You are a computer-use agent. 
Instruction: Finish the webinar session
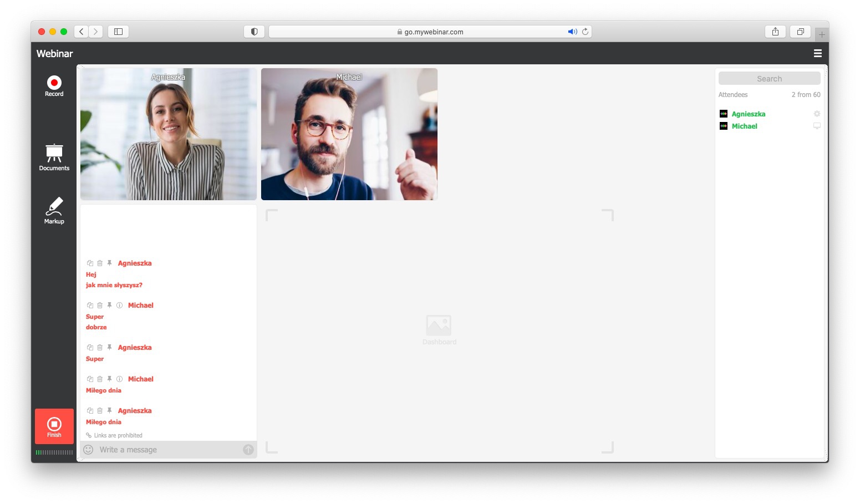coord(54,426)
